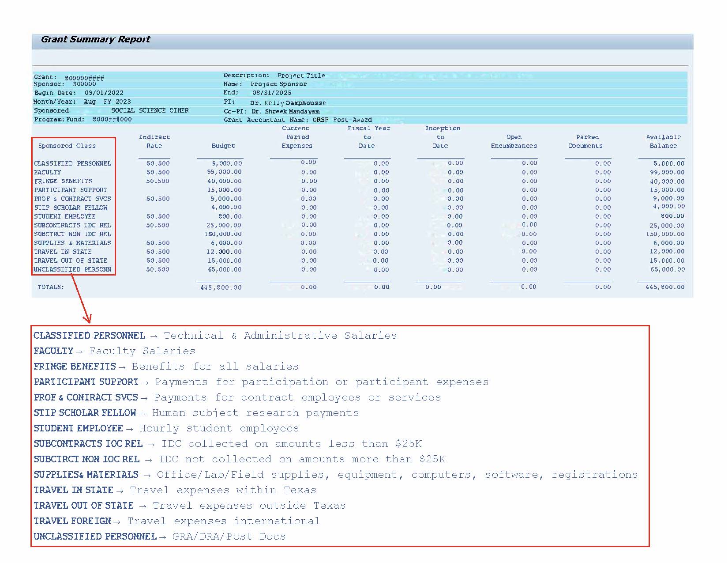Select 'Travel expenses outside Texas' legend text
The image size is (728, 563).
tap(249, 506)
